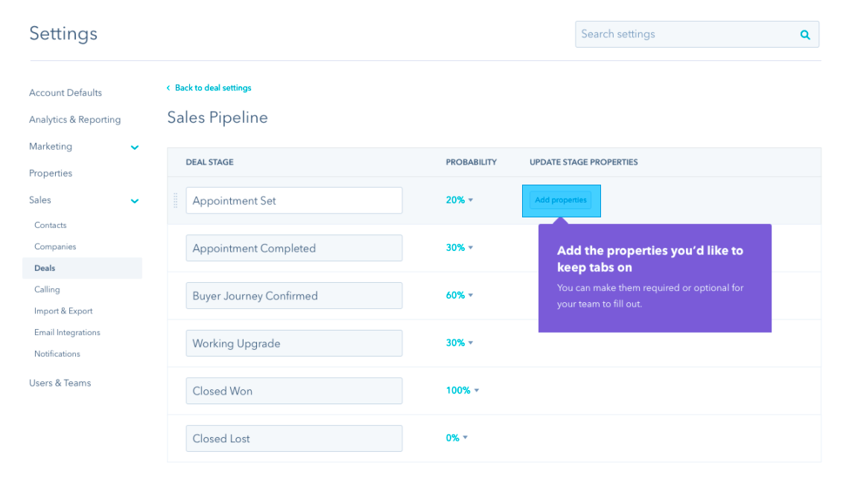Change probability for Closed Won stage
The height and width of the screenshot is (504, 855).
(x=463, y=391)
